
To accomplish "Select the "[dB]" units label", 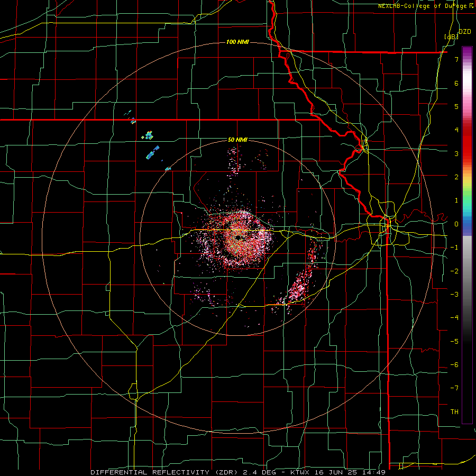I will [452, 36].
